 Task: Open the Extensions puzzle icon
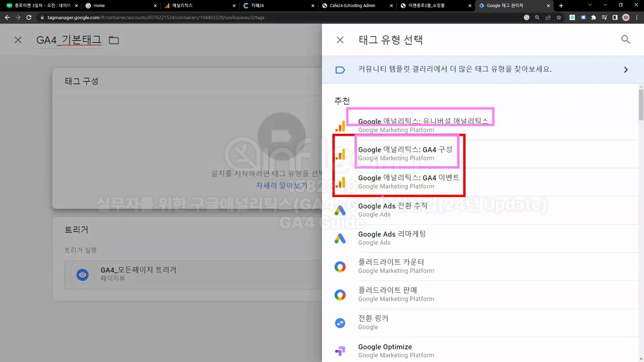pyautogui.click(x=594, y=17)
